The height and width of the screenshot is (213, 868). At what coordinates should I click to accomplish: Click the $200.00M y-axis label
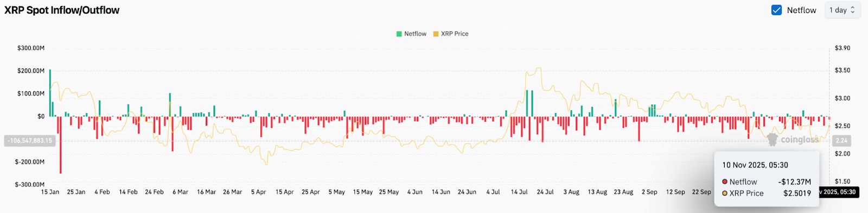click(31, 71)
